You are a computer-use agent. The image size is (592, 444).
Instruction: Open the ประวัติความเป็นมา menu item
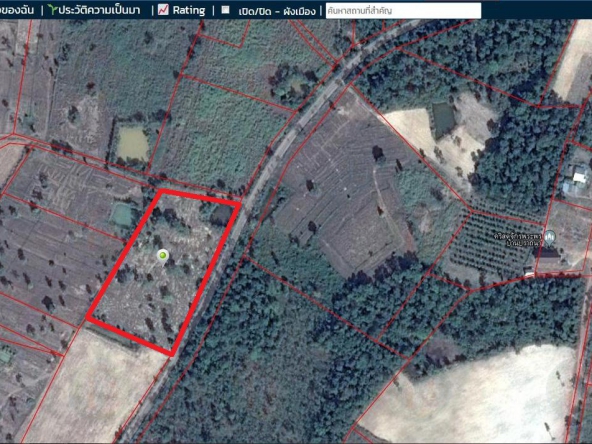(x=99, y=10)
